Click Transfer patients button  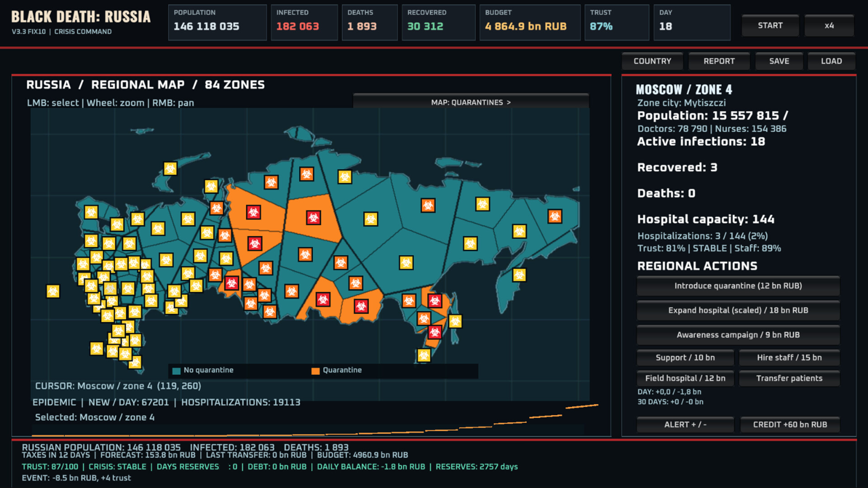coord(789,378)
